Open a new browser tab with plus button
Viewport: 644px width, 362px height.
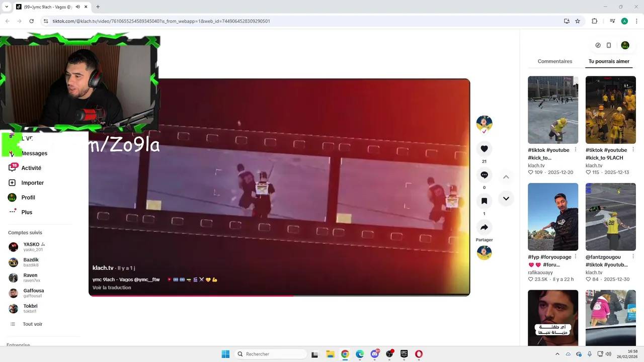(98, 7)
